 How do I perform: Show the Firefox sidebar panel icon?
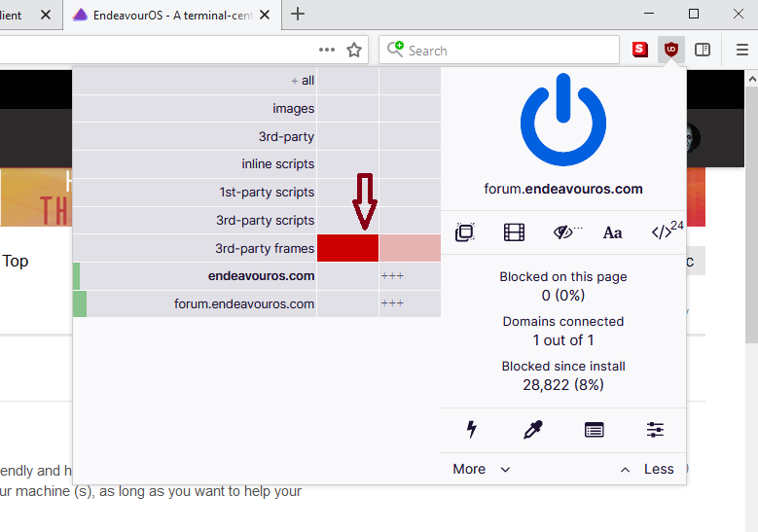coord(703,50)
